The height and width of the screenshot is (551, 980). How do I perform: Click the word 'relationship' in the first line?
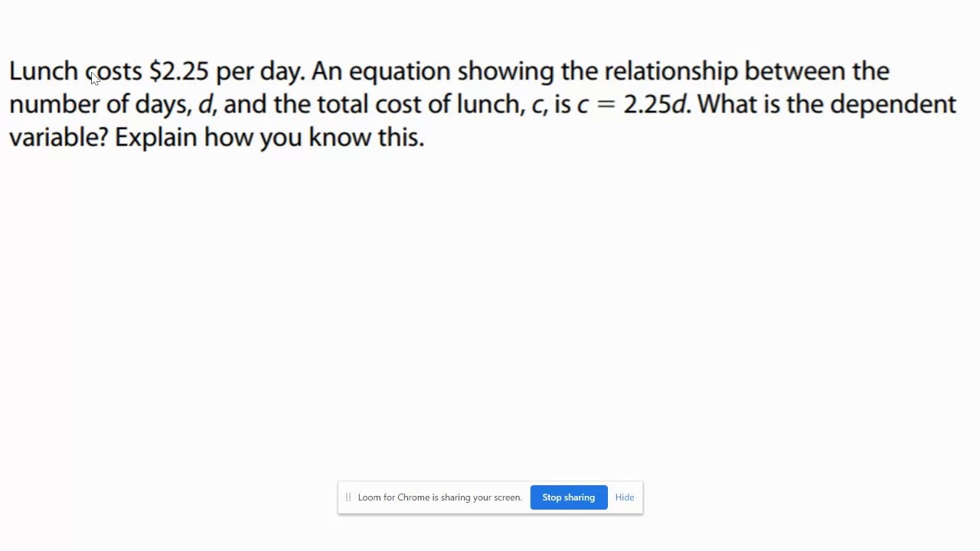[x=671, y=71]
